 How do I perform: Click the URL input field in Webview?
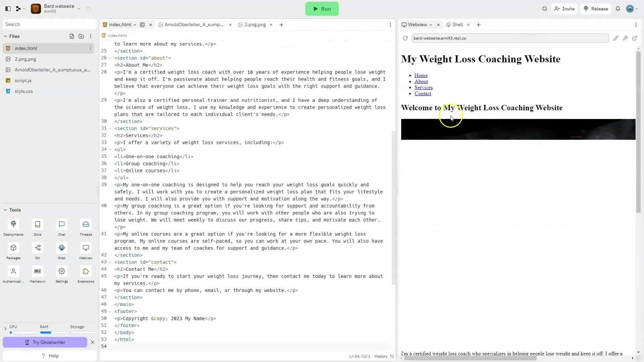click(x=508, y=38)
